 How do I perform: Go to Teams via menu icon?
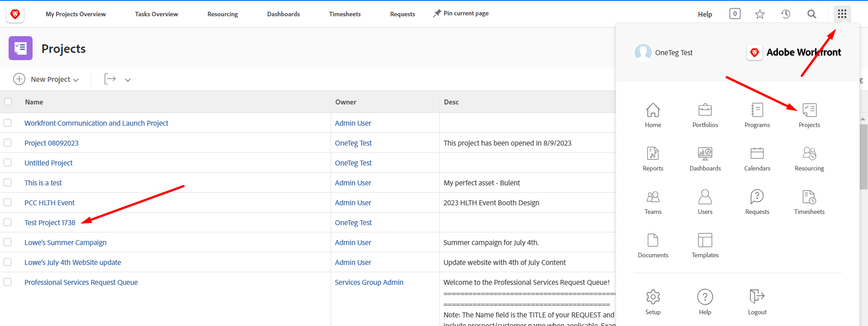(x=653, y=197)
